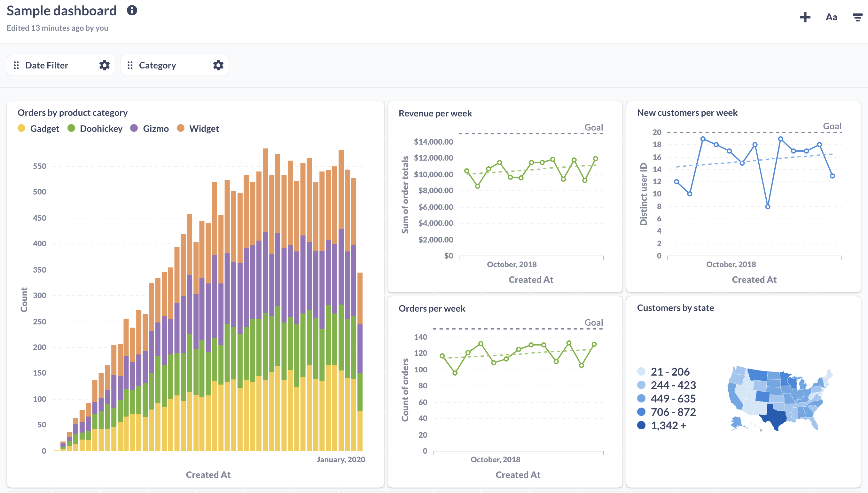Open Orders per week card title
The height and width of the screenshot is (493, 868).
(432, 308)
